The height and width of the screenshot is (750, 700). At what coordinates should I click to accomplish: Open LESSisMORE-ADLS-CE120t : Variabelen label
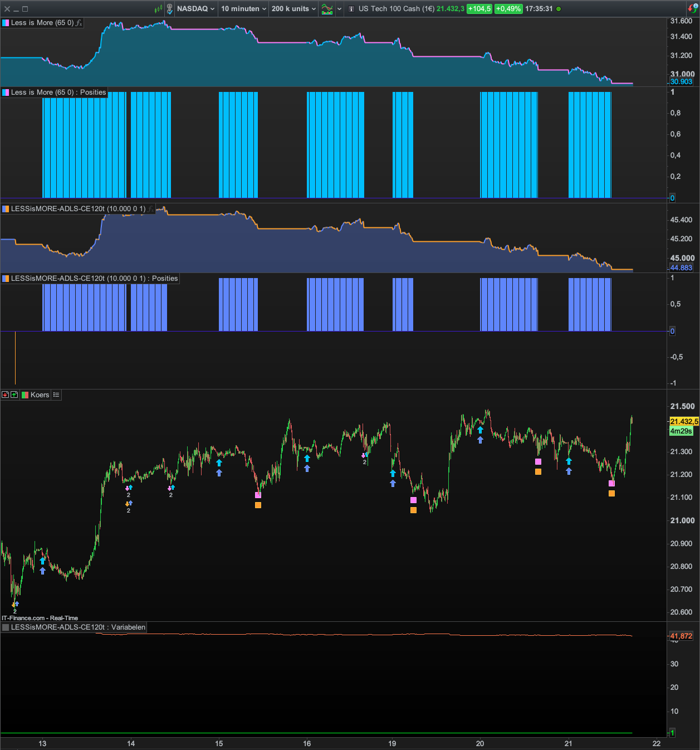click(78, 627)
